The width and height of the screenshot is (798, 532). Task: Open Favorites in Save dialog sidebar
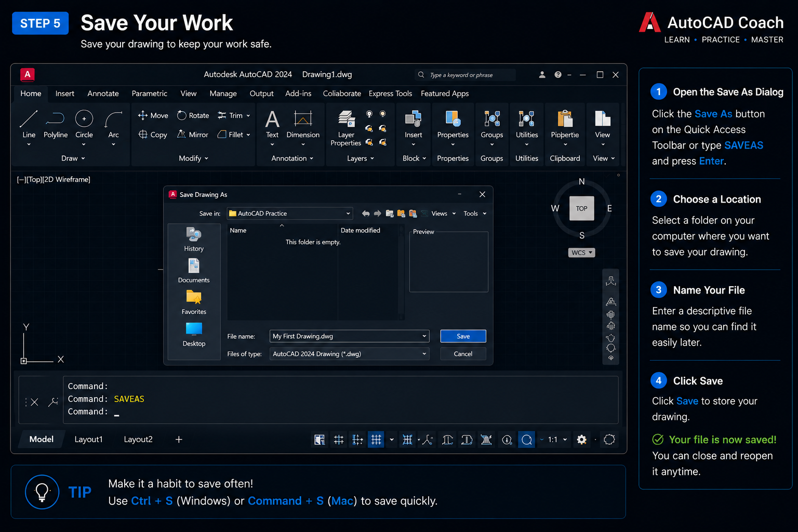tap(194, 302)
